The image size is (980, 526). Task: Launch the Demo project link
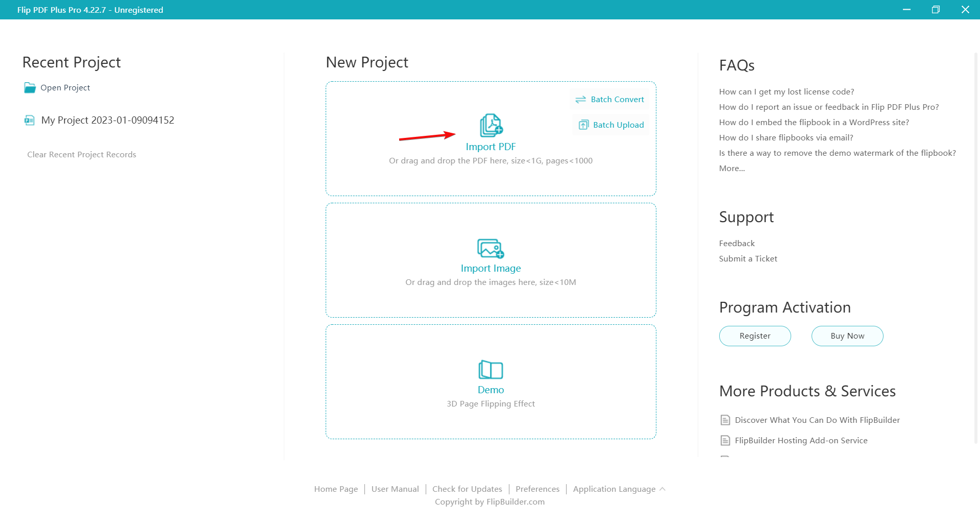tap(491, 390)
